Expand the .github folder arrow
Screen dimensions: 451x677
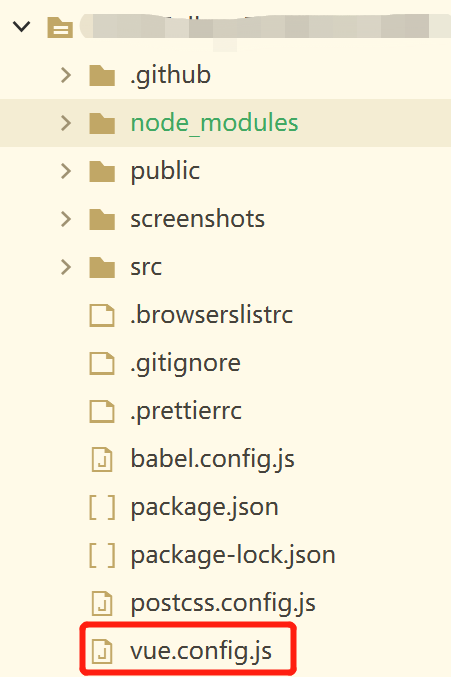[x=66, y=75]
